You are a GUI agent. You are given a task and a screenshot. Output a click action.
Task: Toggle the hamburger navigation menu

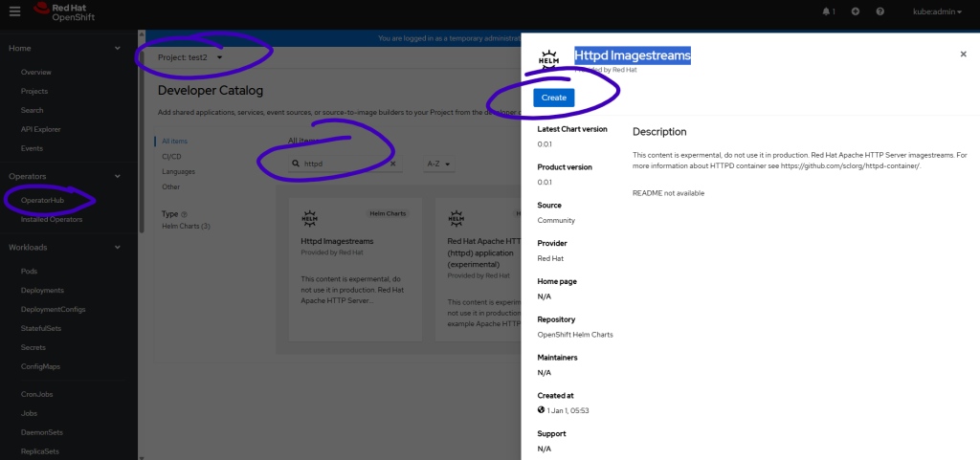(14, 11)
